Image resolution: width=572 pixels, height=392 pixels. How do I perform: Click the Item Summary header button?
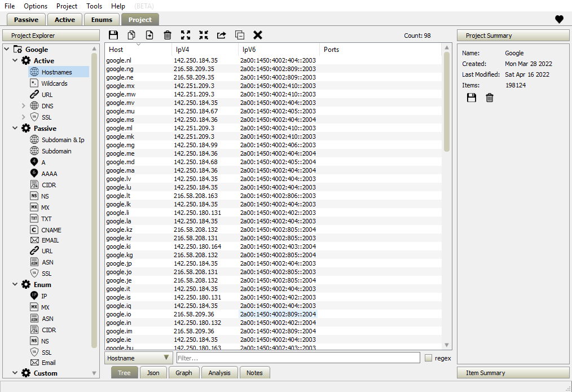pyautogui.click(x=513, y=373)
